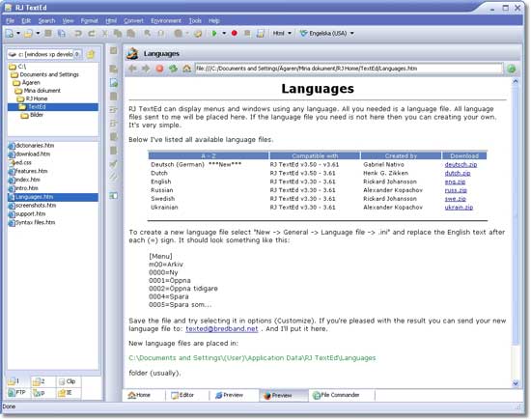531x420 pixels.
Task: Select index.htm in file list
Action: coord(28,180)
